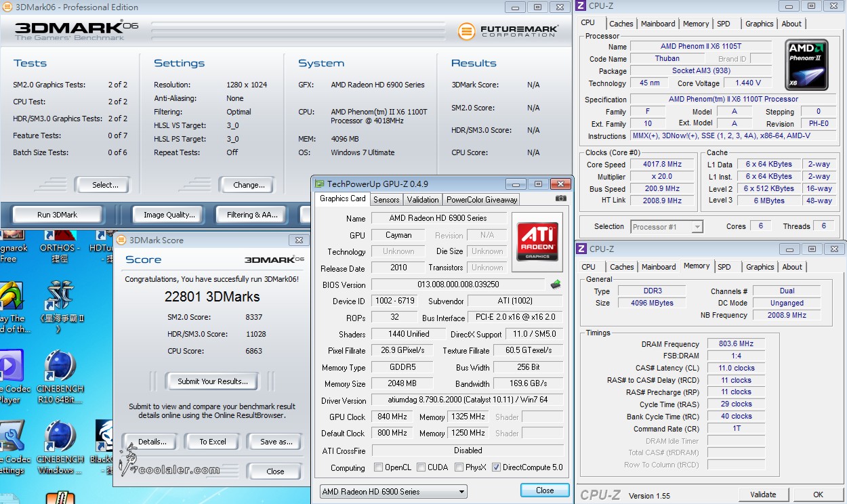Open the PowerColor Giveaway tab
The image size is (847, 504).
482,200
